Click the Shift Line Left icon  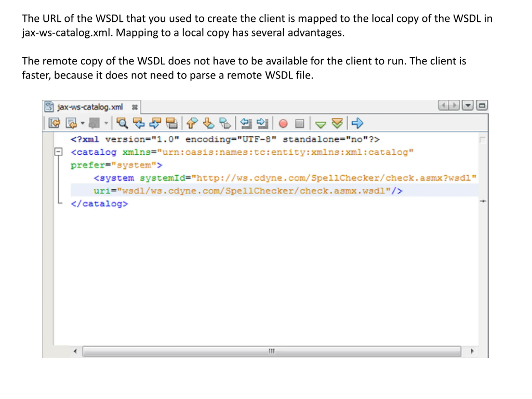point(246,123)
